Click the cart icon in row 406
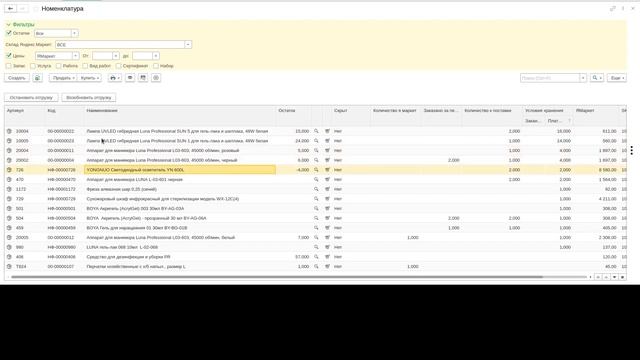The width and height of the screenshot is (640, 360). (327, 257)
